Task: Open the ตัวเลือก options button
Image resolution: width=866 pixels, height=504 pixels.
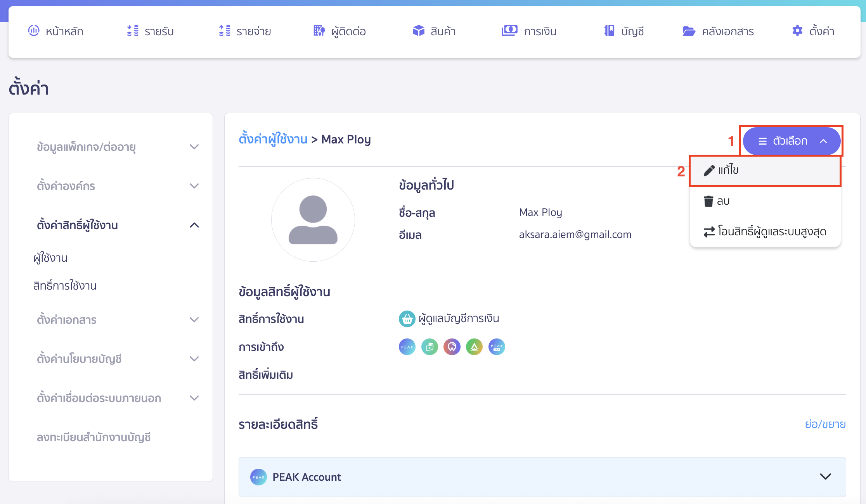Action: pyautogui.click(x=792, y=141)
